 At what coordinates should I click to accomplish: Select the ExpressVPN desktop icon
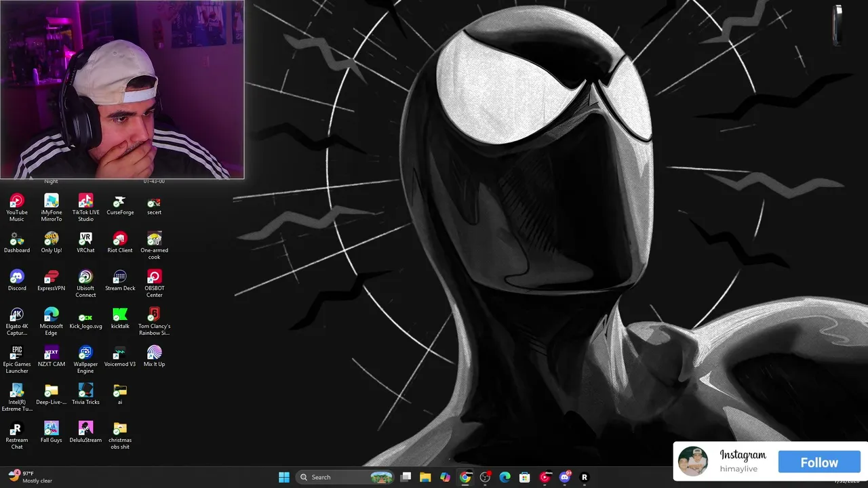(52, 281)
